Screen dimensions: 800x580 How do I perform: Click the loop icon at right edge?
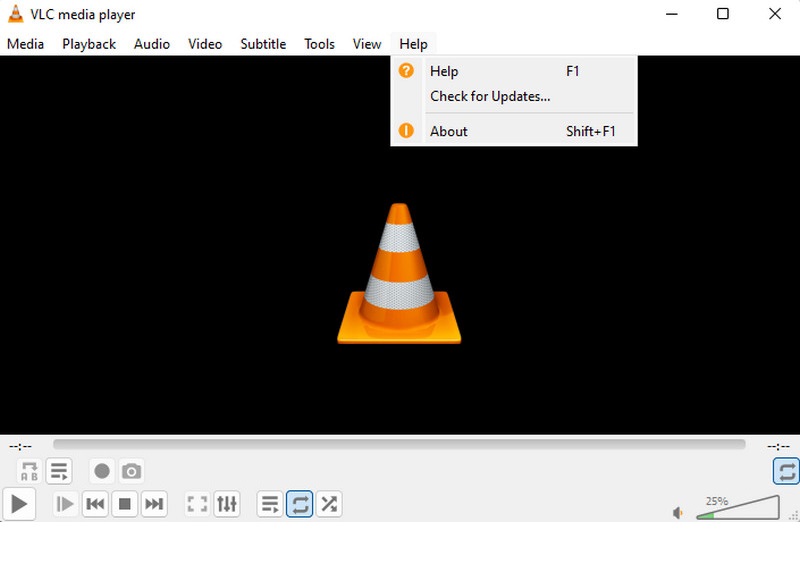pyautogui.click(x=786, y=471)
